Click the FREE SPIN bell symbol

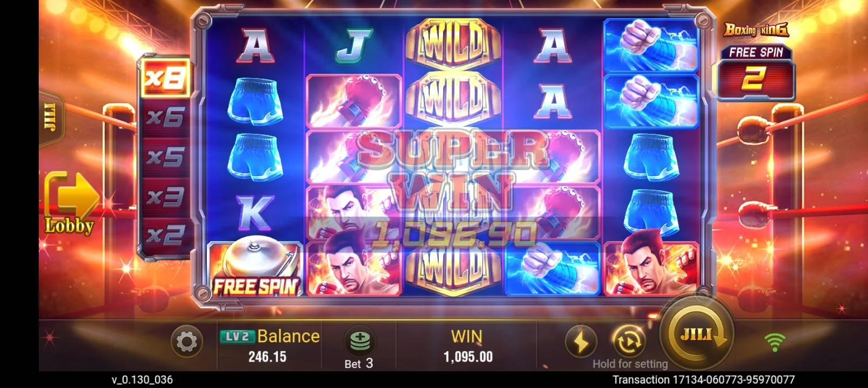255,269
